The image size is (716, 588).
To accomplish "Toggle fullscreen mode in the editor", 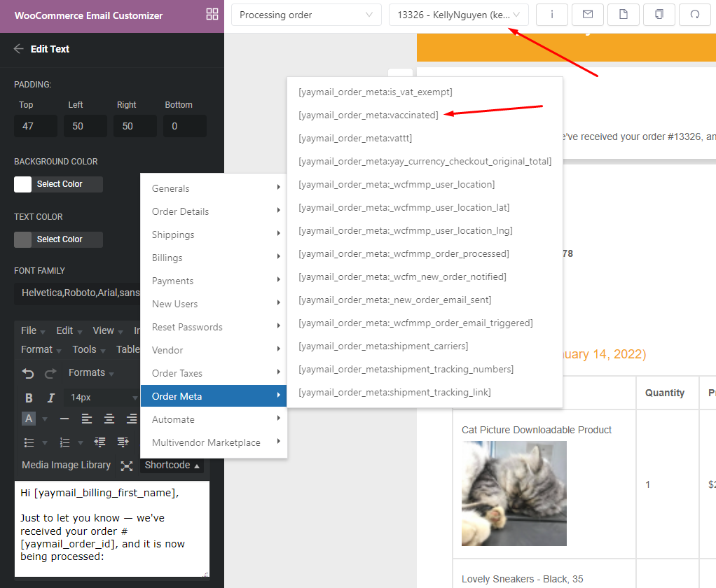I will click(x=126, y=465).
